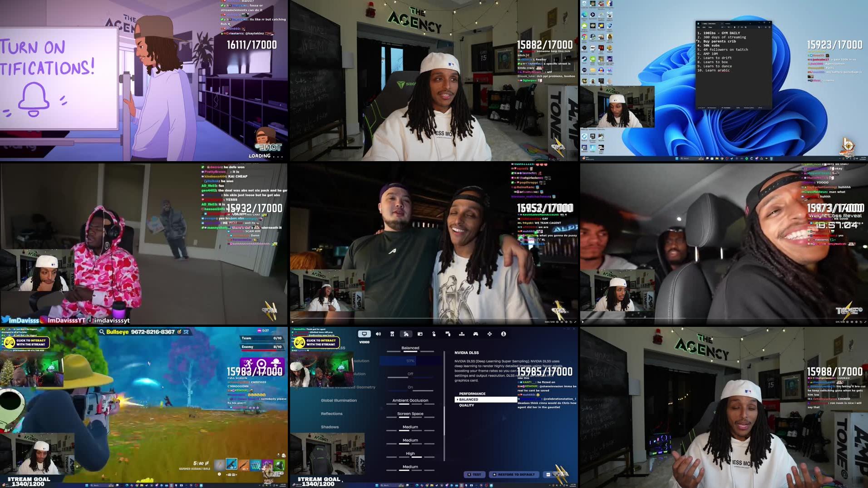
Task: Click the TEST button in video settings
Action: click(475, 474)
